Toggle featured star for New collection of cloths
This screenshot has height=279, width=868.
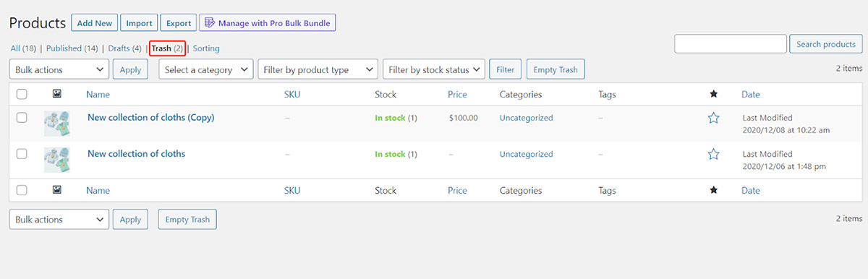coord(713,154)
